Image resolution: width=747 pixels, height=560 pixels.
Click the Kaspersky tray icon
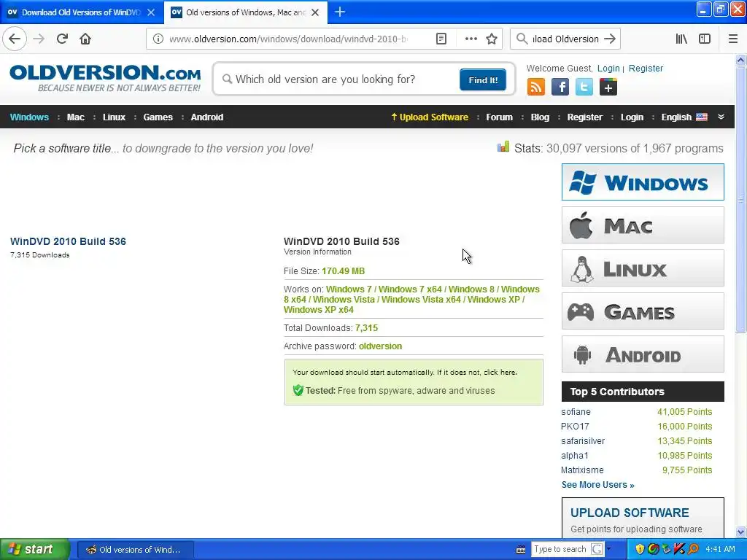pyautogui.click(x=679, y=549)
